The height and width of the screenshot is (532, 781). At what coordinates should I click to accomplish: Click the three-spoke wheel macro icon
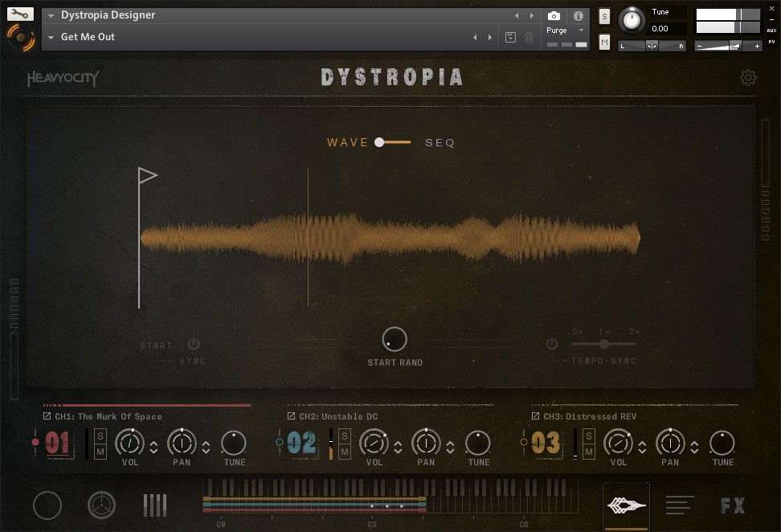click(102, 505)
